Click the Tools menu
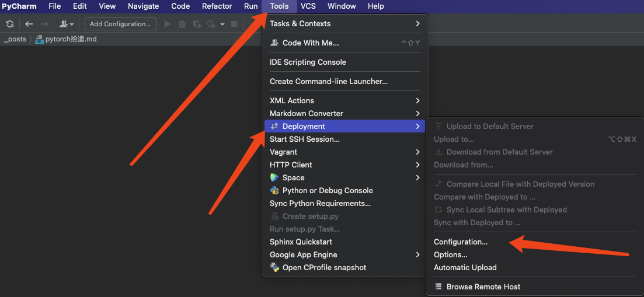This screenshot has width=644, height=297. point(279,6)
